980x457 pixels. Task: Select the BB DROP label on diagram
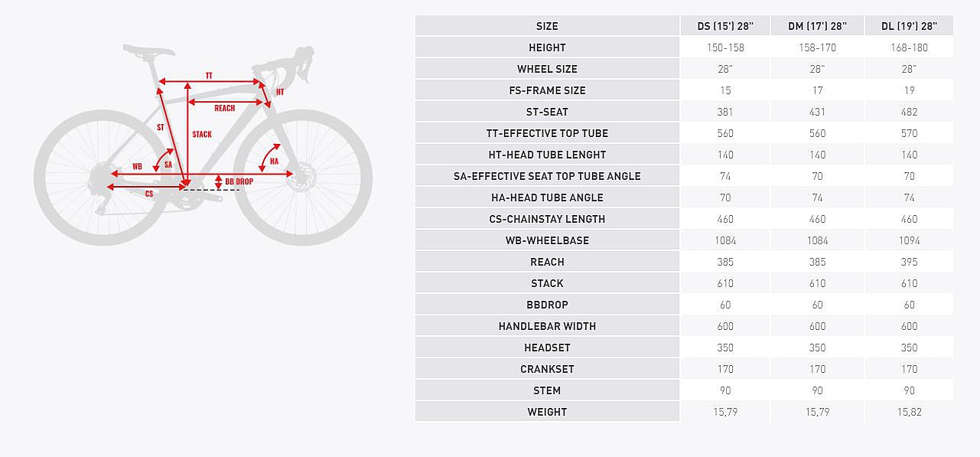[x=239, y=182]
